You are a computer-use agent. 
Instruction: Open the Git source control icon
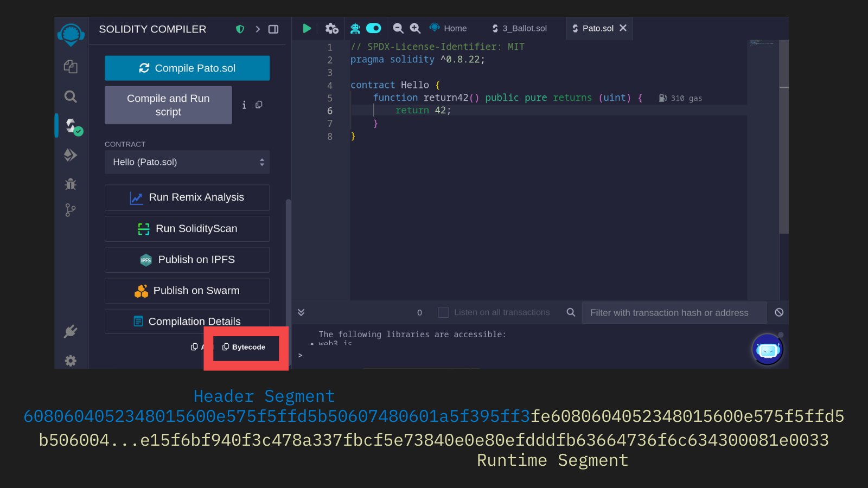(71, 210)
